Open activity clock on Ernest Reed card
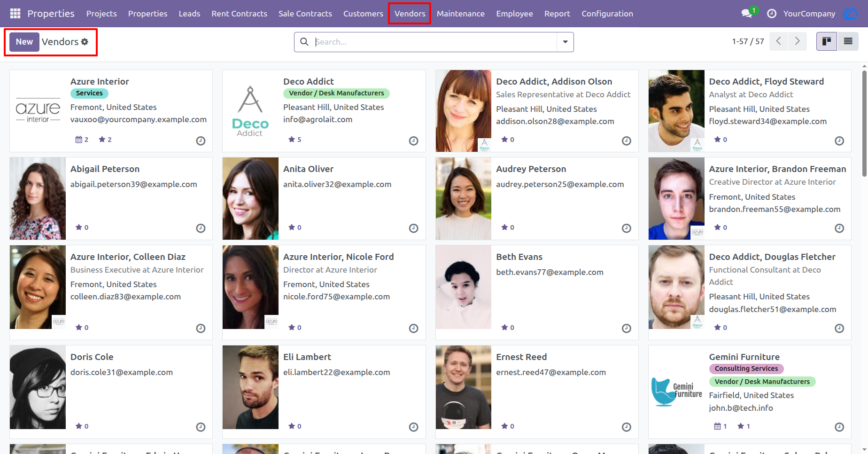Screen dimensions: 868x454 [x=627, y=427]
